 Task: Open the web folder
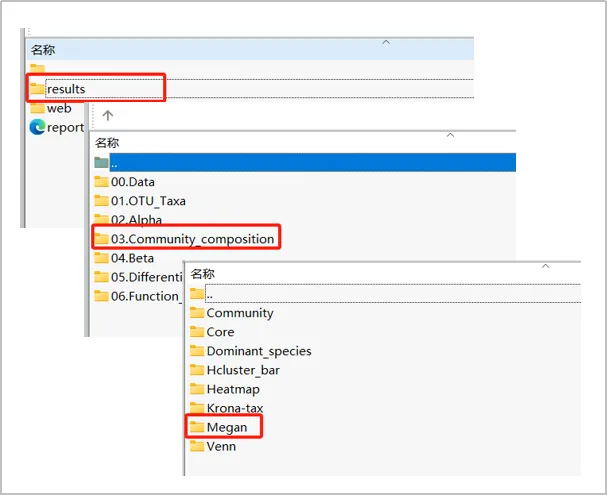coord(59,108)
